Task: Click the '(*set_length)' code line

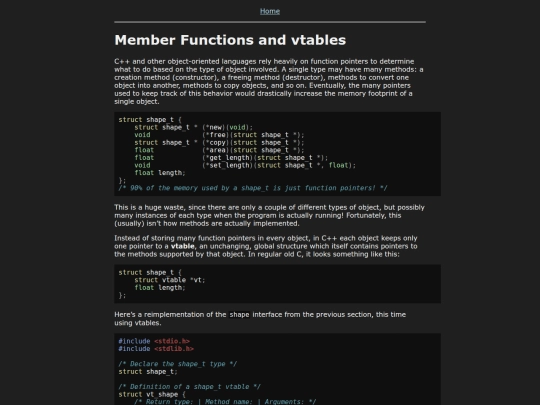Action: point(245,165)
